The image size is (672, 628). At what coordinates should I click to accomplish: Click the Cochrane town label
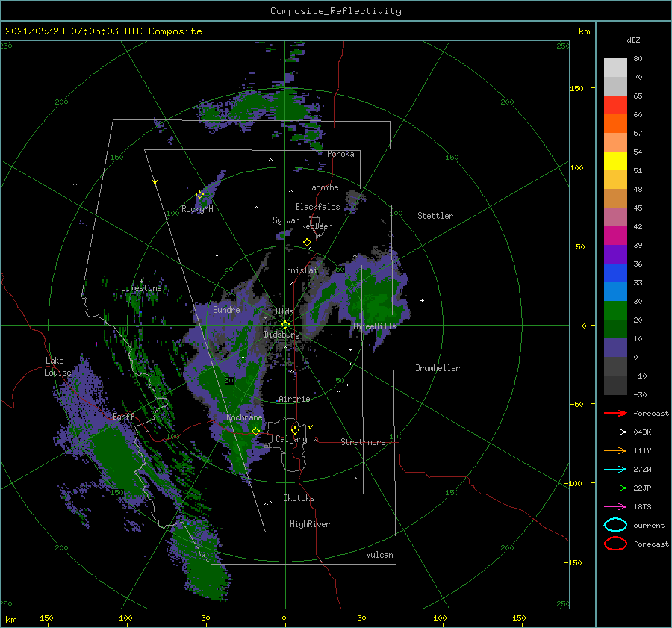click(x=244, y=417)
